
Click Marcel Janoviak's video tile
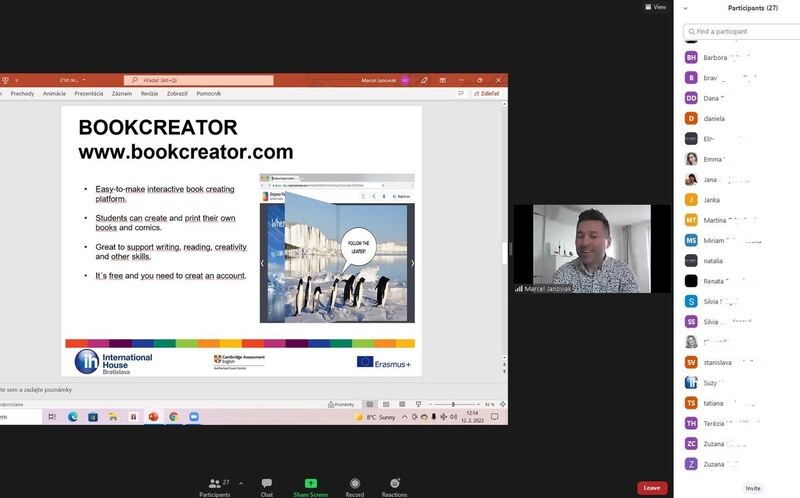tap(592, 248)
